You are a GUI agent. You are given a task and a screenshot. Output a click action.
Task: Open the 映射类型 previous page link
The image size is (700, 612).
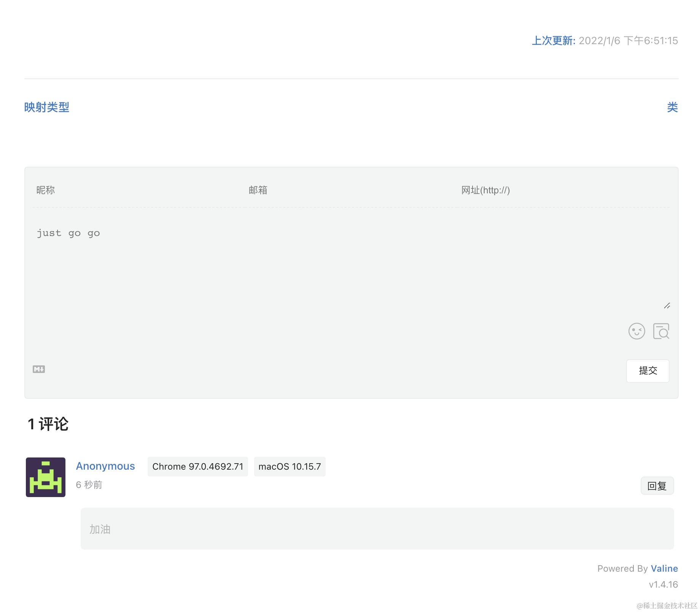[47, 107]
